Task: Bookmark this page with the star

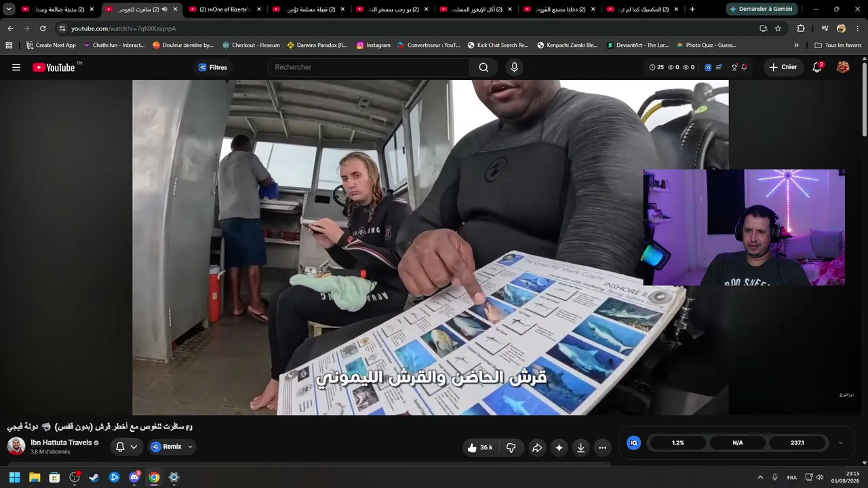Action: click(778, 28)
